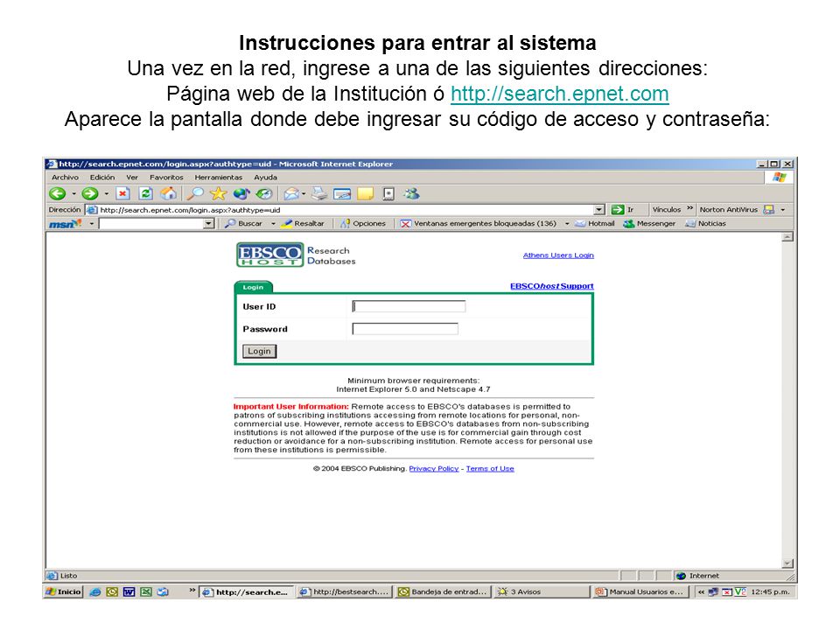840x630 pixels.
Task: Expand the address bar dropdown
Action: [599, 209]
